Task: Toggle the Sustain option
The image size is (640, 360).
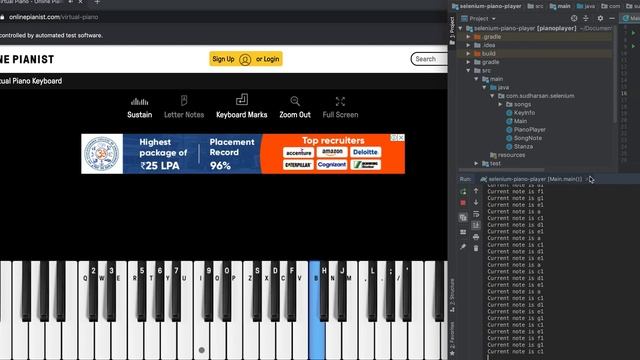Action: pos(139,108)
